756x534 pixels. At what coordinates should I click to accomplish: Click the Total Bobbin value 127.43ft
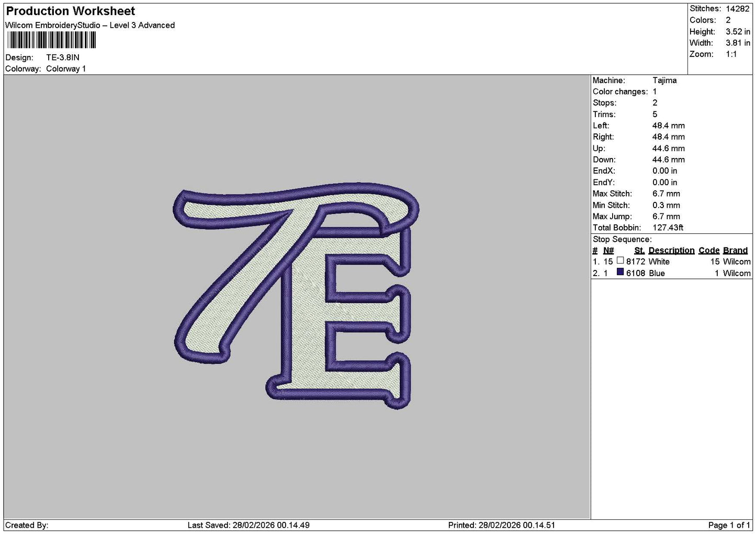point(668,228)
